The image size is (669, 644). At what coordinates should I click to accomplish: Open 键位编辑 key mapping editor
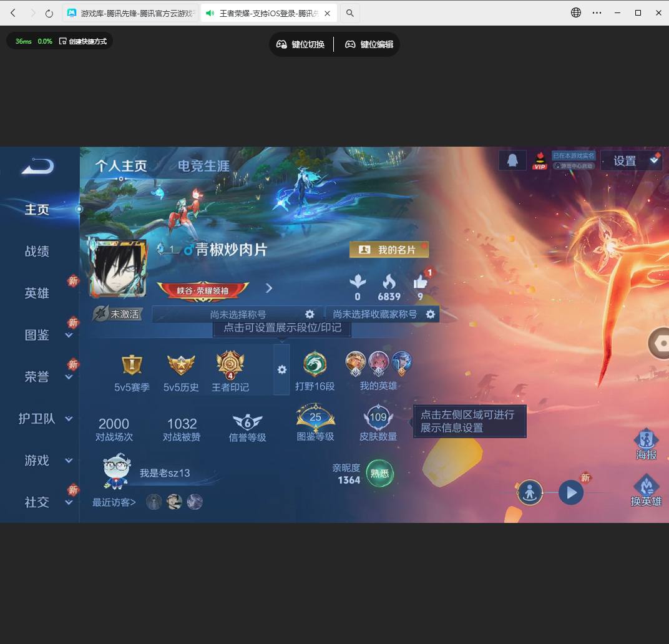tap(368, 44)
